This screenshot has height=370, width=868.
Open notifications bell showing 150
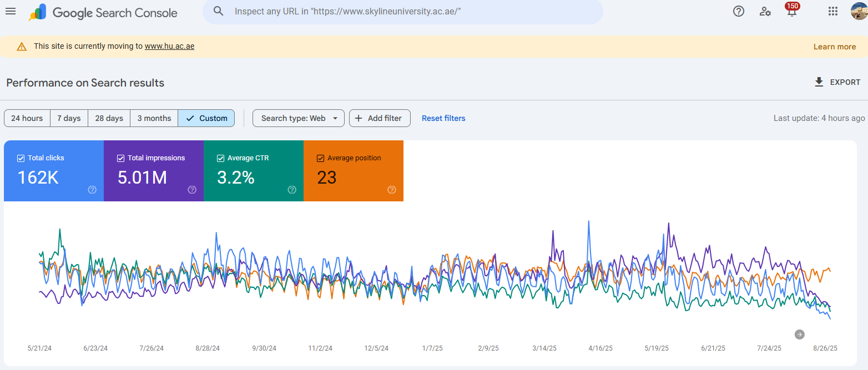792,10
